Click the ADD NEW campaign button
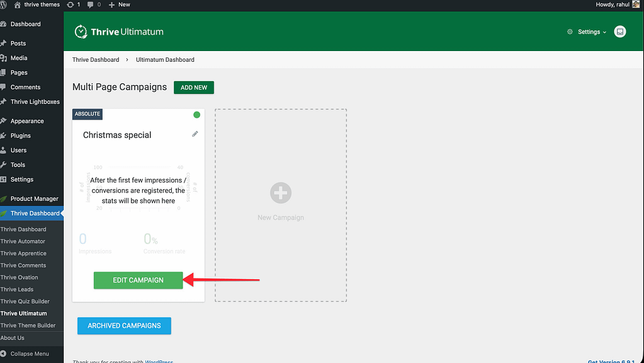This screenshot has height=363, width=644. (194, 88)
